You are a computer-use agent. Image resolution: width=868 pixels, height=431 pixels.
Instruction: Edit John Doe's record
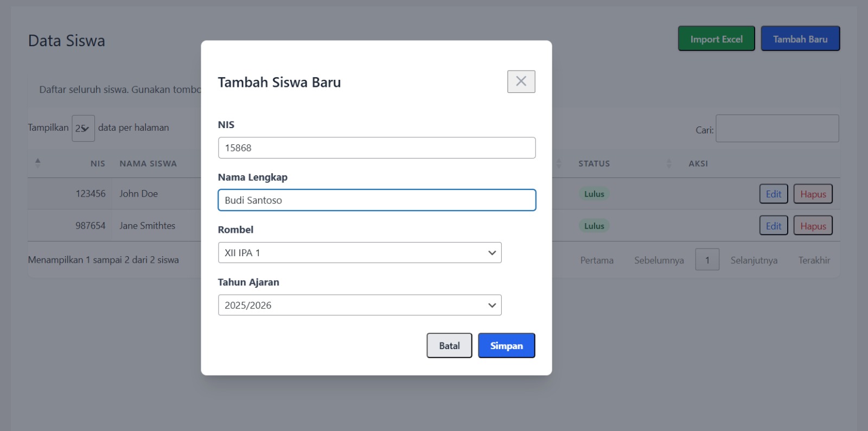tap(773, 194)
